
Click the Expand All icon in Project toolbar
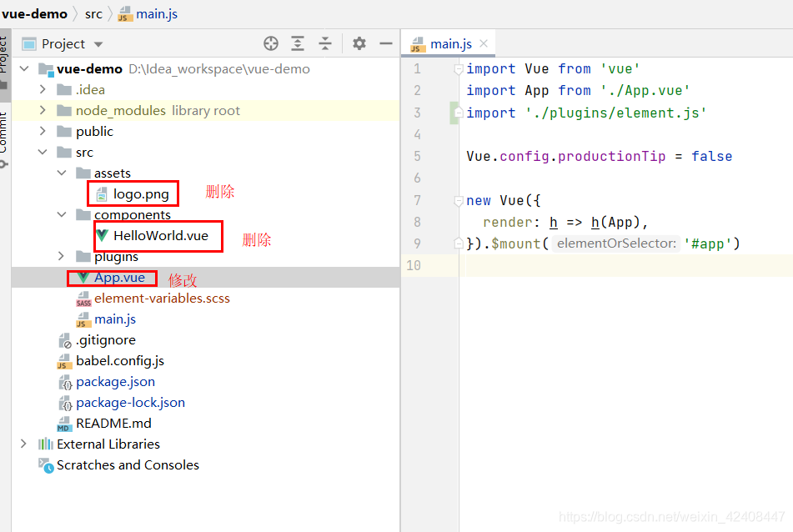(298, 43)
